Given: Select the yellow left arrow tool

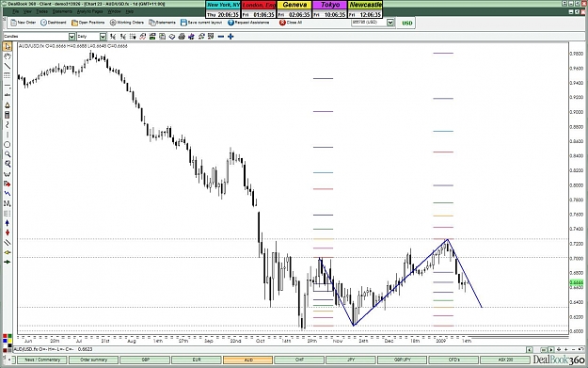Looking at the screenshot, I should (8, 252).
